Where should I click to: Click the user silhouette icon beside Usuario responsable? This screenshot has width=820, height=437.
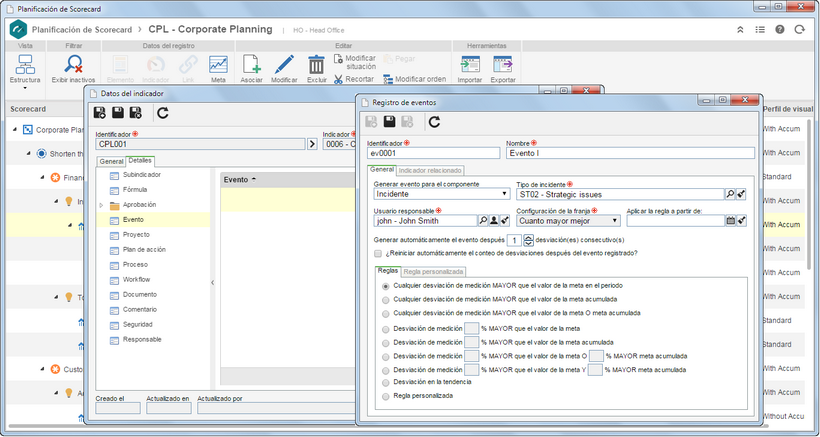point(494,221)
